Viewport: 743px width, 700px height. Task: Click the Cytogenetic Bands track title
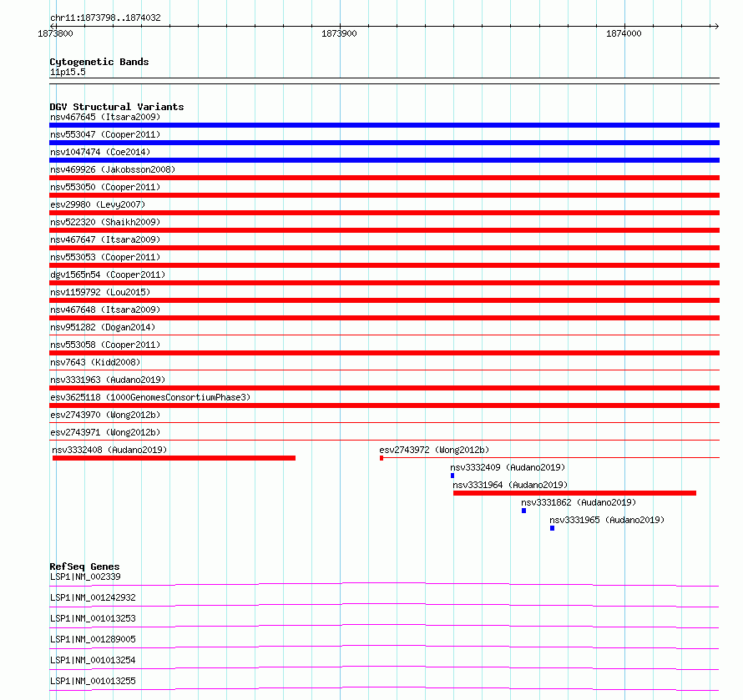point(99,62)
